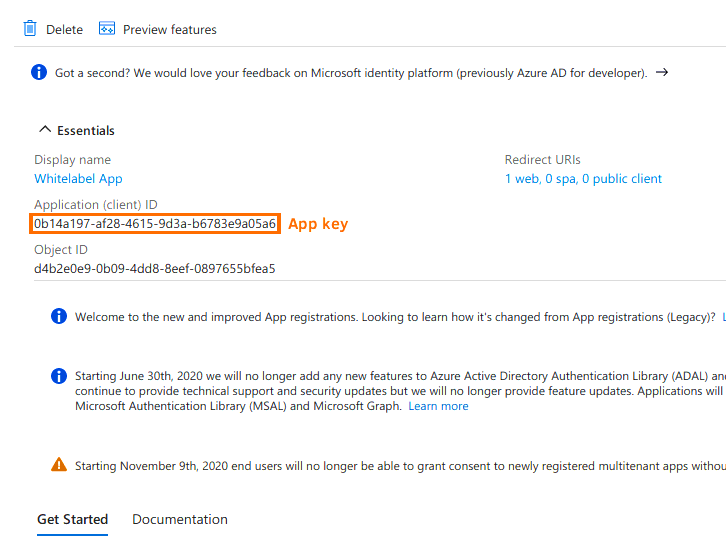Open the Whitelabel App display name link
Viewport: 726px width, 542px height.
click(78, 179)
